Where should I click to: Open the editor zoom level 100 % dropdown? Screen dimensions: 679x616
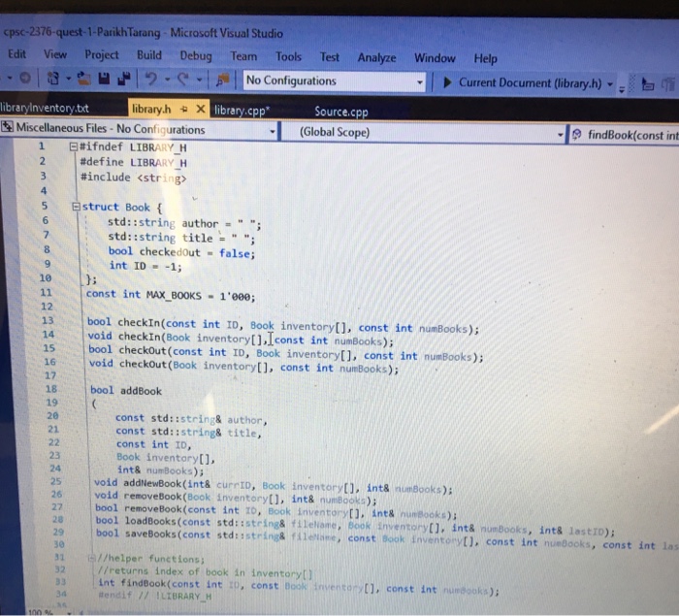[69, 612]
